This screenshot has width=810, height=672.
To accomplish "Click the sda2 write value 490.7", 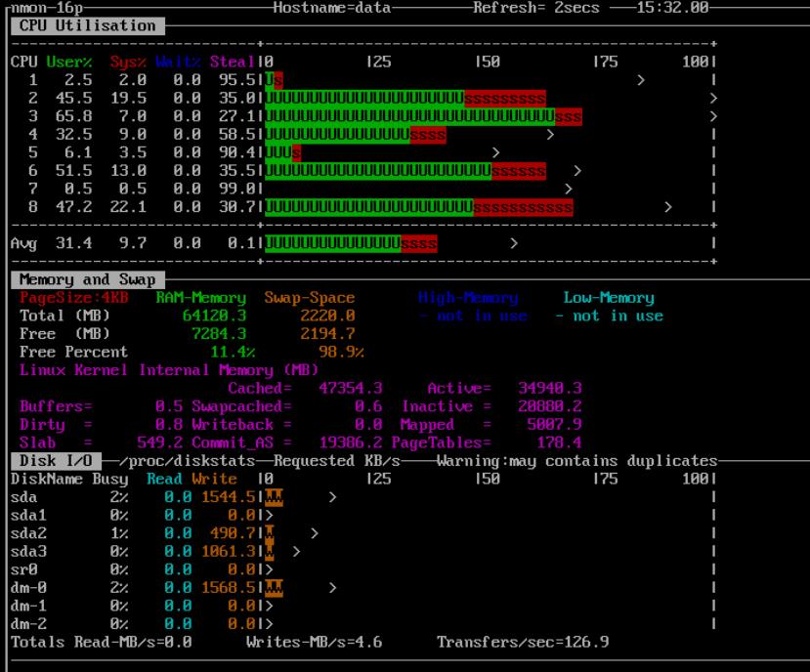I will point(233,533).
